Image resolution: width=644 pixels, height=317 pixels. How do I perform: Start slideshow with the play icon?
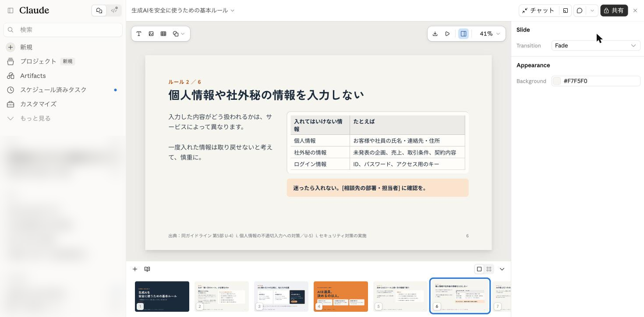coord(447,34)
